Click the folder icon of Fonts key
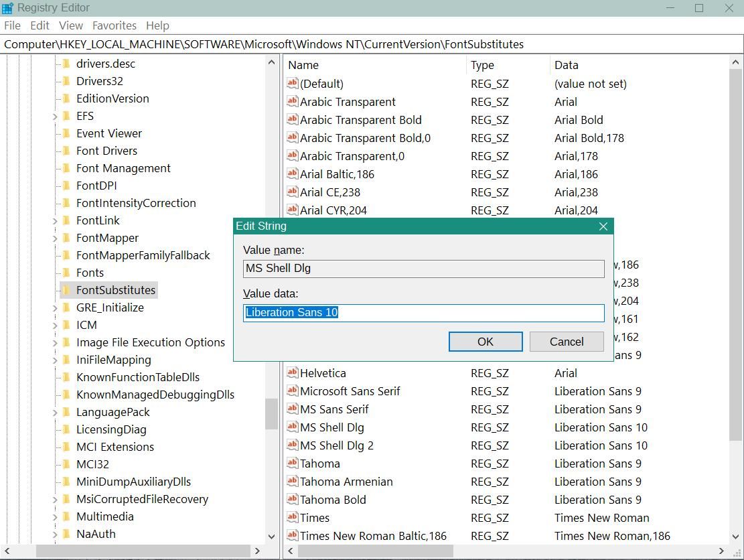The height and width of the screenshot is (560, 744). [x=66, y=273]
